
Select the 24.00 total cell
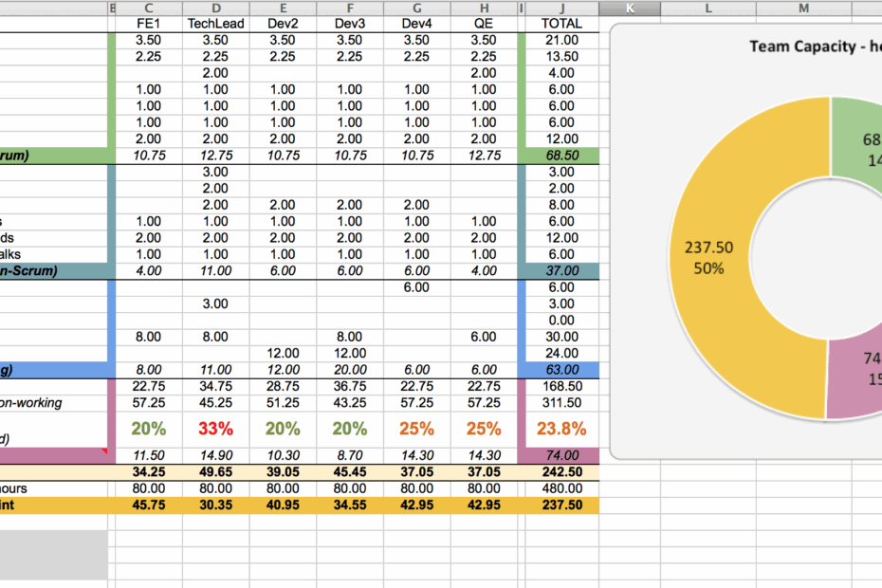(x=562, y=354)
